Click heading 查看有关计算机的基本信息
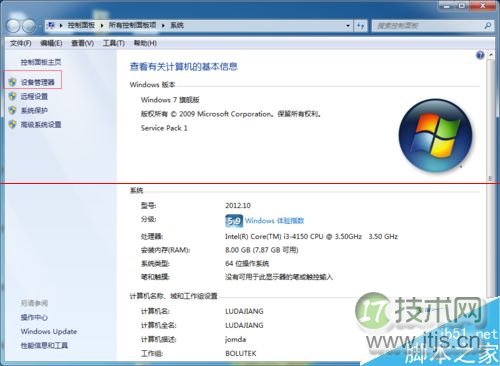Viewport: 500px width, 366px height. click(x=183, y=67)
